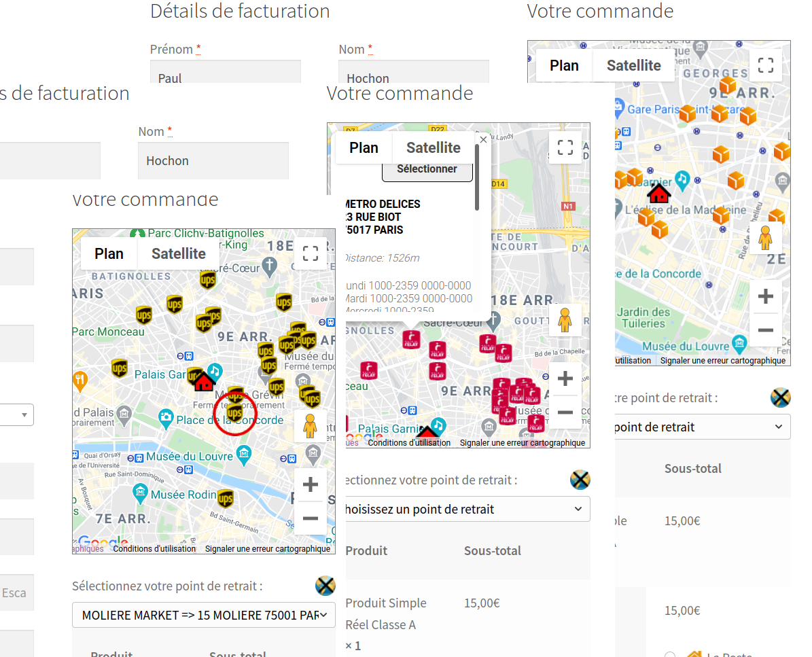
Task: Pick the Street View pegman on the UPS map
Action: (310, 426)
